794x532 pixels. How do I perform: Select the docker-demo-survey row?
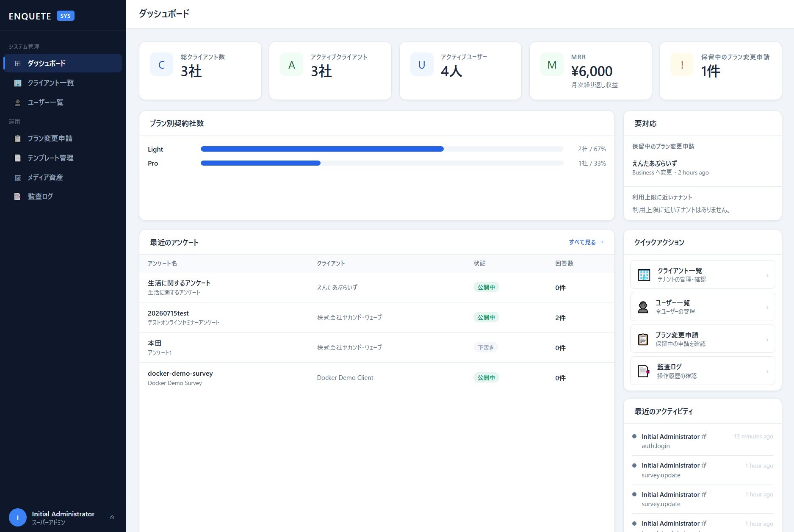click(x=376, y=377)
